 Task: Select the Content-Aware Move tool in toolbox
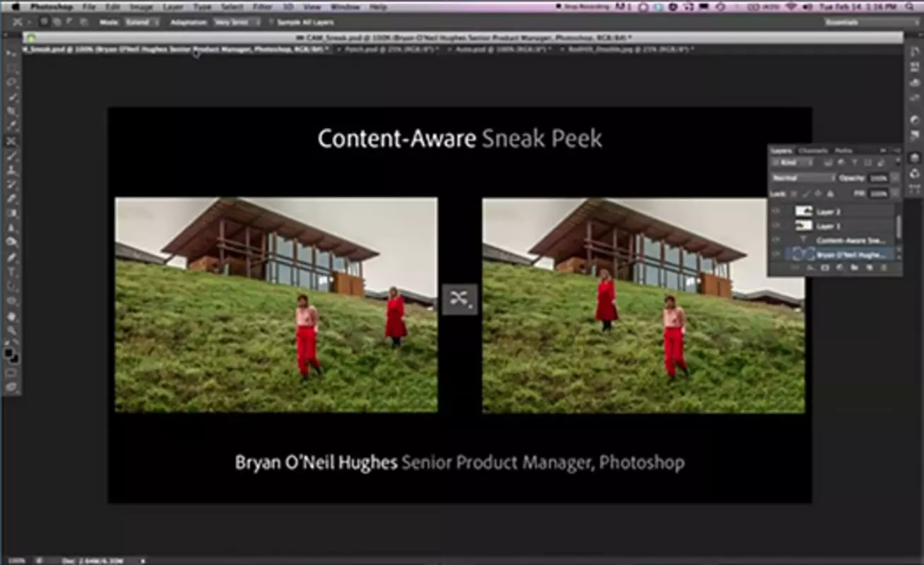click(x=12, y=141)
